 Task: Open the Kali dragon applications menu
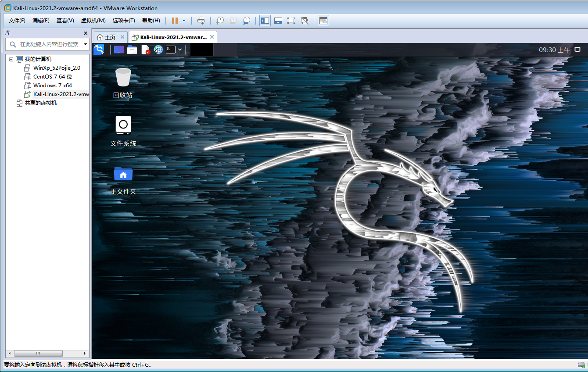point(99,50)
